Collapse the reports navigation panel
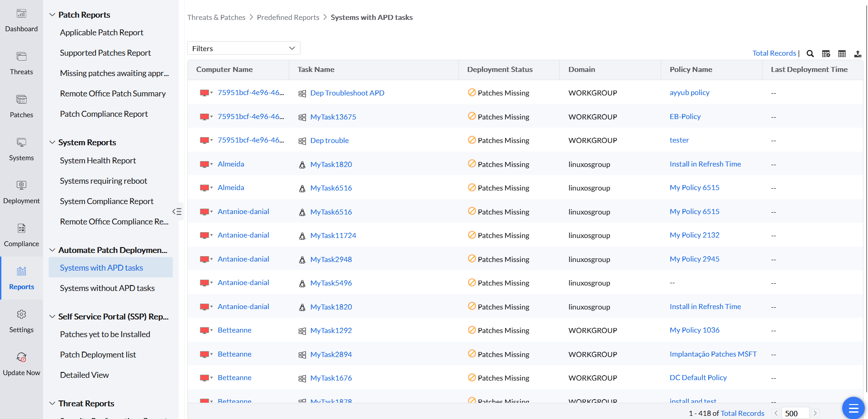 177,211
